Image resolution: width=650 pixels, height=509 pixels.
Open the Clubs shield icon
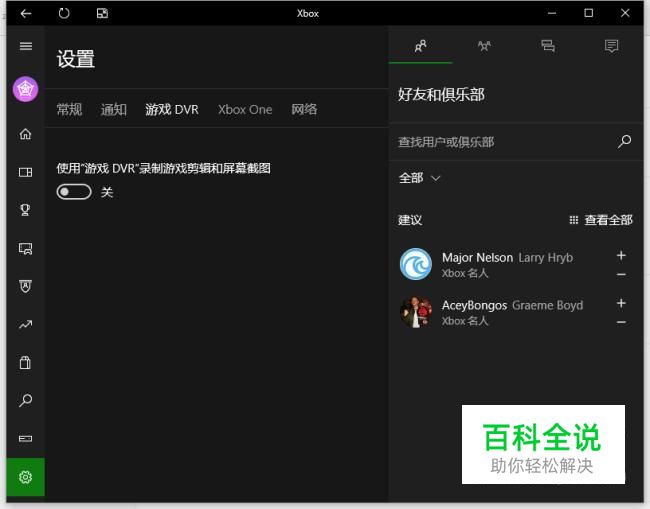pyautogui.click(x=25, y=286)
